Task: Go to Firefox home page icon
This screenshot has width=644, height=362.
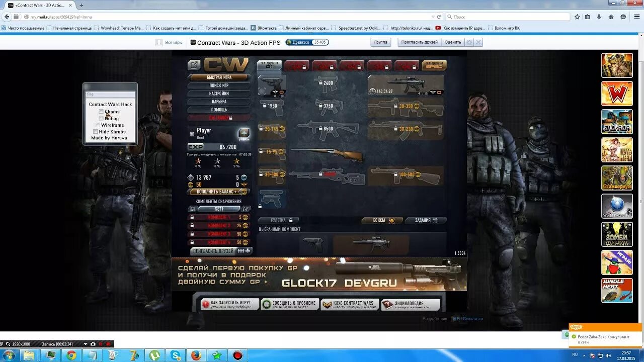Action: pyautogui.click(x=611, y=17)
